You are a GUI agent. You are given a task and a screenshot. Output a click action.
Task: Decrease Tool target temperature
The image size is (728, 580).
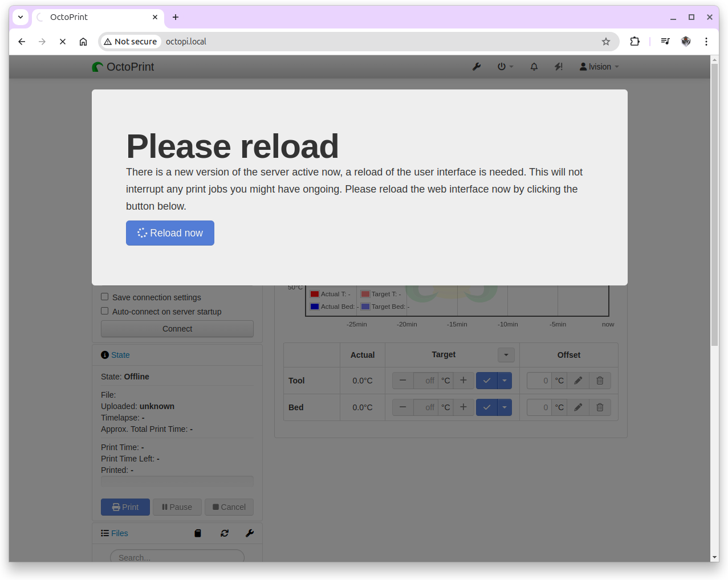point(403,381)
